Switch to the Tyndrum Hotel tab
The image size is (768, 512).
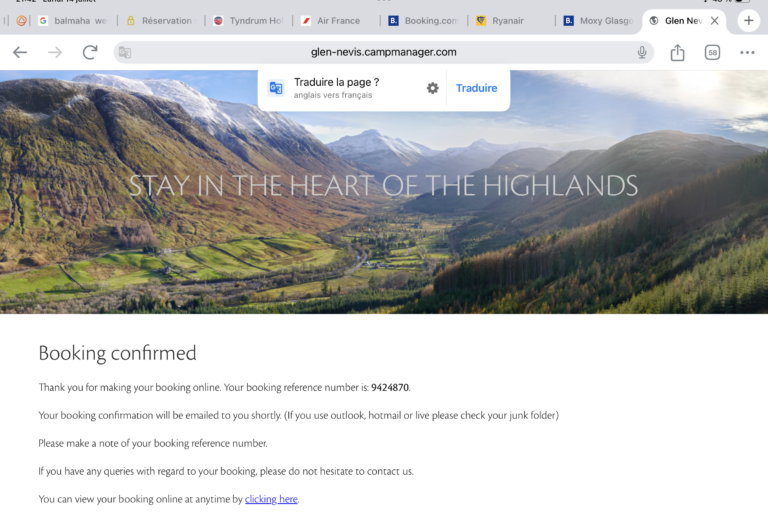coord(249,21)
